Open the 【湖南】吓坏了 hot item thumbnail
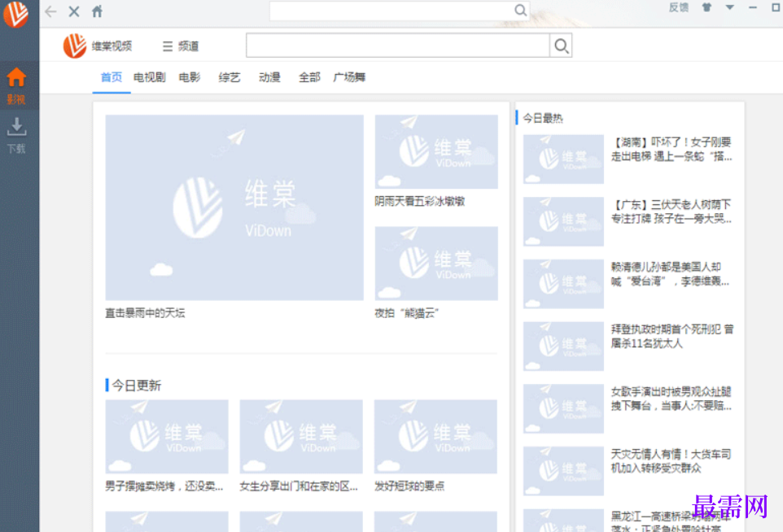 click(563, 159)
